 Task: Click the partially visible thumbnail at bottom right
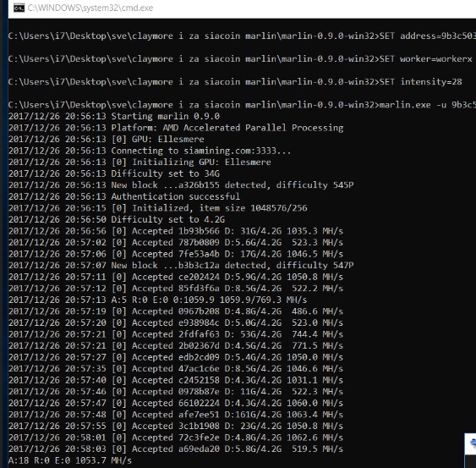(x=470, y=450)
